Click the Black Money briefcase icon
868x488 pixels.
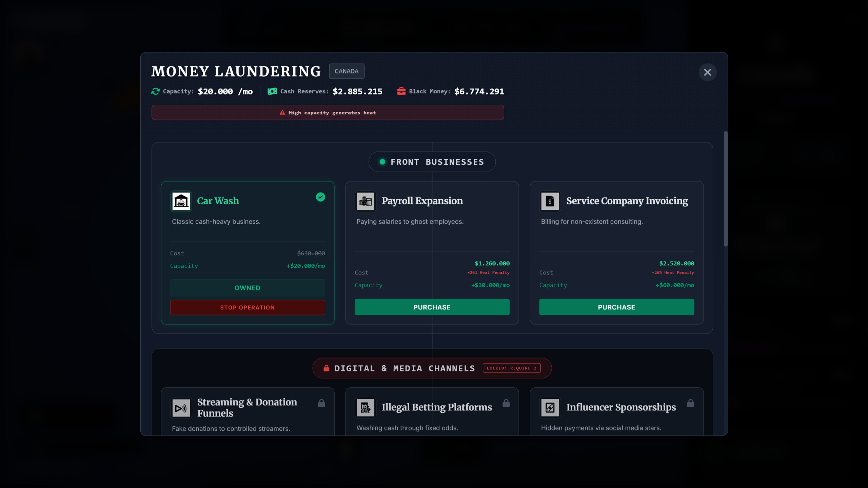(x=401, y=91)
